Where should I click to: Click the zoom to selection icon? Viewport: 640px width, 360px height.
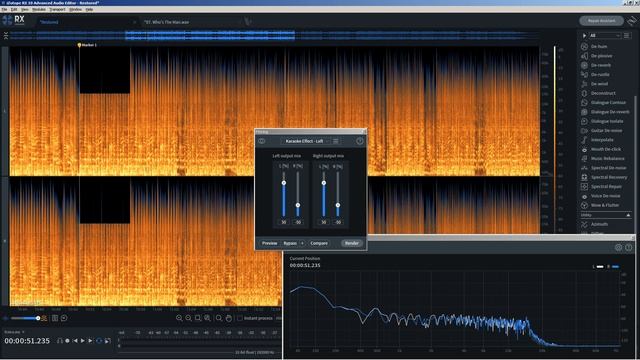[x=198, y=318]
